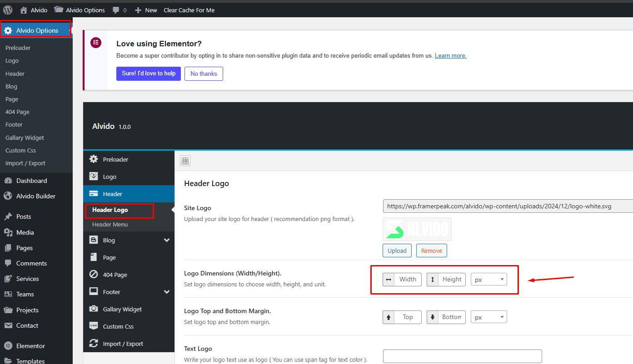Open Header in the WordPress sidebar submenu
This screenshot has height=364, width=633.
pos(15,74)
